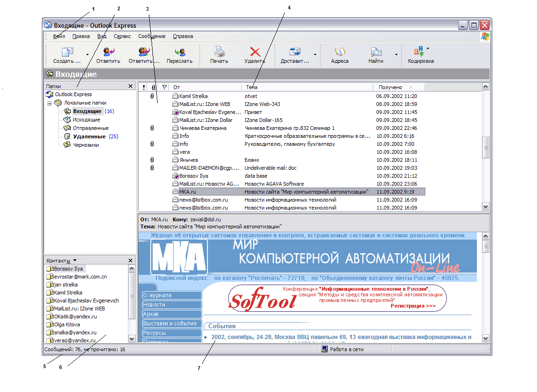Click the Удаленные deleted items icon
537x392 pixels.
tap(67, 136)
